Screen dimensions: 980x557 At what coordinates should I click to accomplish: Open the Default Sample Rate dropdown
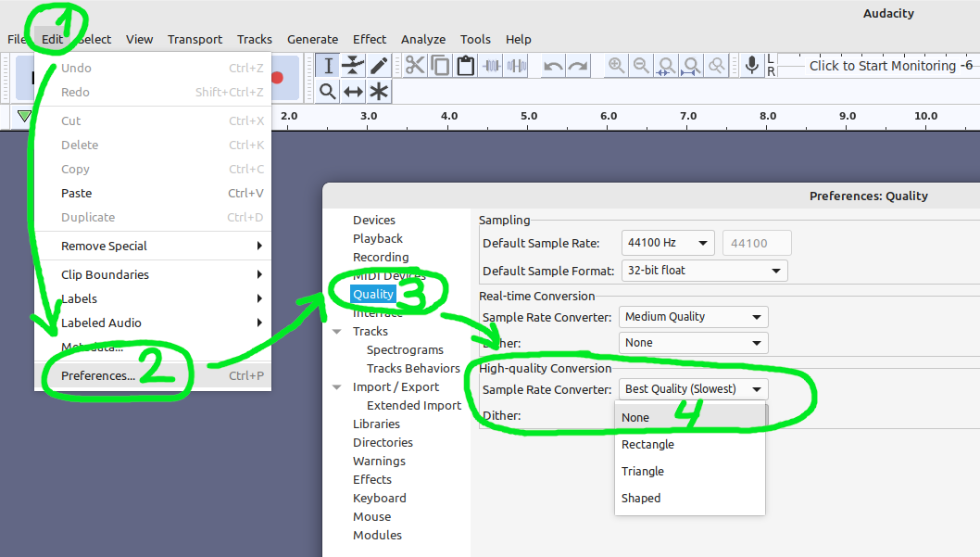pyautogui.click(x=668, y=243)
